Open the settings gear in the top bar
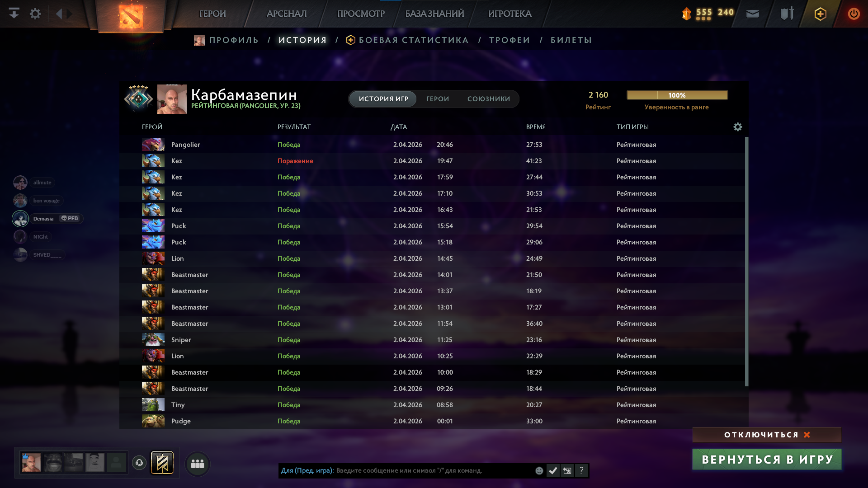 tap(35, 14)
